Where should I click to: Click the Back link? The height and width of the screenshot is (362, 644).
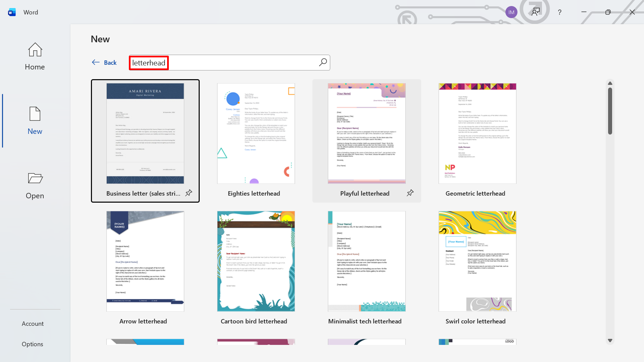pyautogui.click(x=110, y=63)
